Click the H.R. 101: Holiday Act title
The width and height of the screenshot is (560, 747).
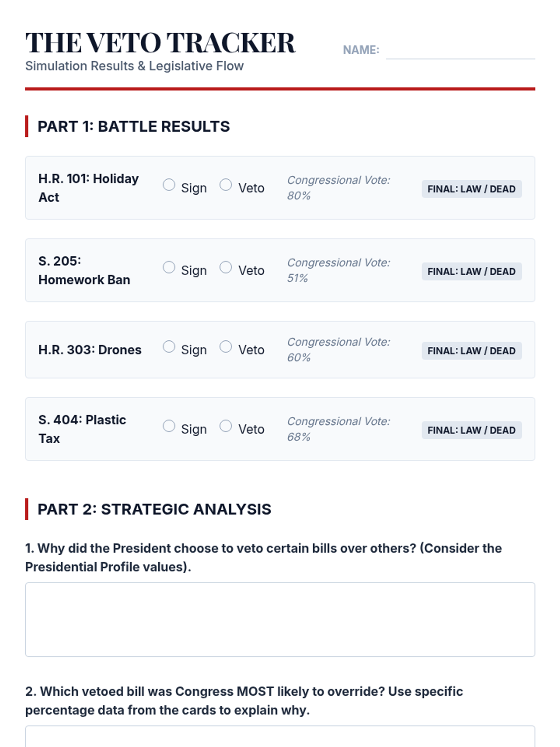pos(88,188)
